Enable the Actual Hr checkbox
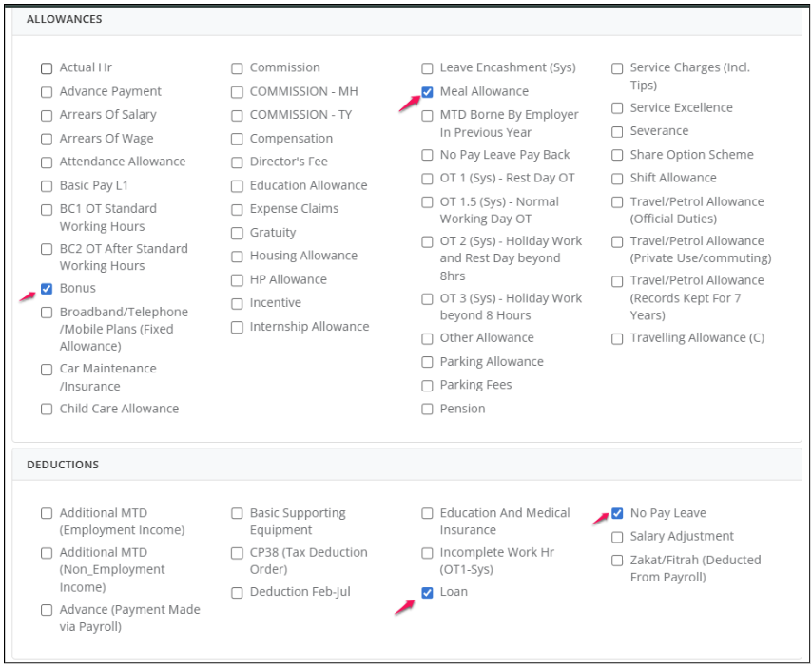812x667 pixels. pos(47,68)
